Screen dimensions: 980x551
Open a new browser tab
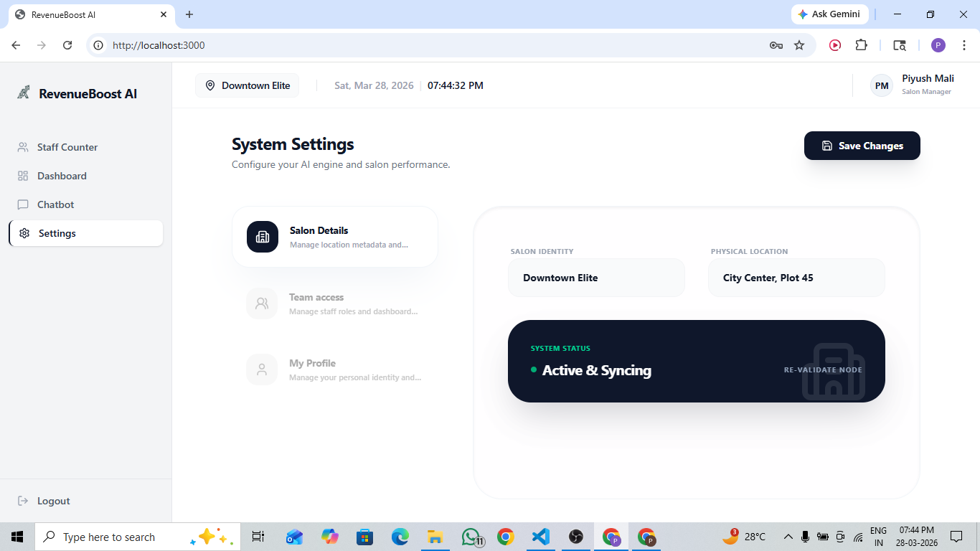189,14
